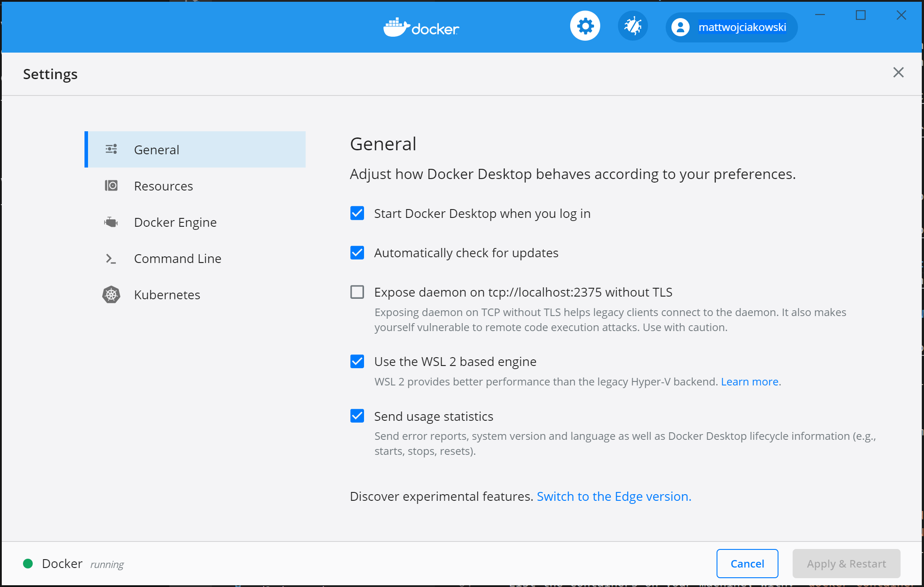
Task: Expand the Command Line settings section
Action: tap(178, 258)
